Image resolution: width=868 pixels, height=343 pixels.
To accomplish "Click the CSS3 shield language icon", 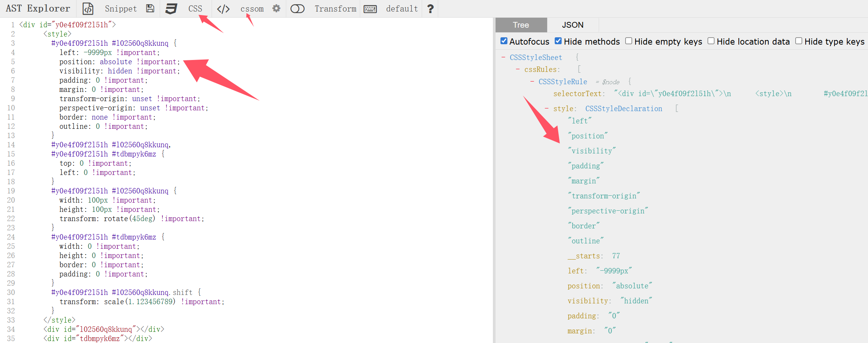I will pos(171,8).
